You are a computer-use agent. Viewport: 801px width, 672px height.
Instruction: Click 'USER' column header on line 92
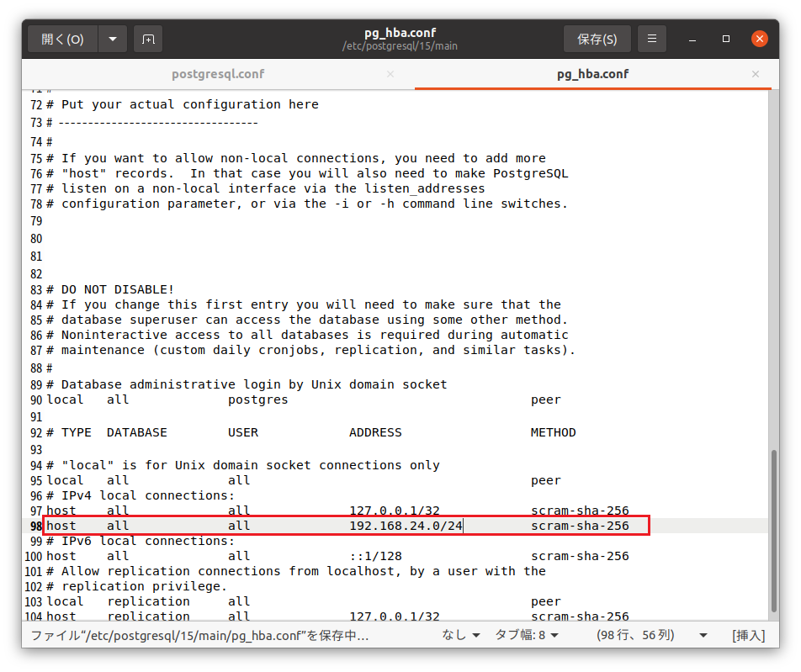coord(242,432)
